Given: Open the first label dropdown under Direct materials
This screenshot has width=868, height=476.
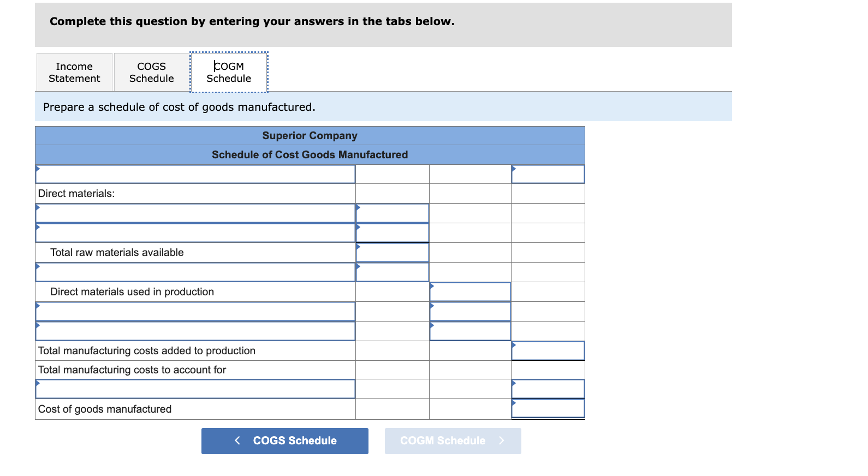Looking at the screenshot, I should click(195, 213).
